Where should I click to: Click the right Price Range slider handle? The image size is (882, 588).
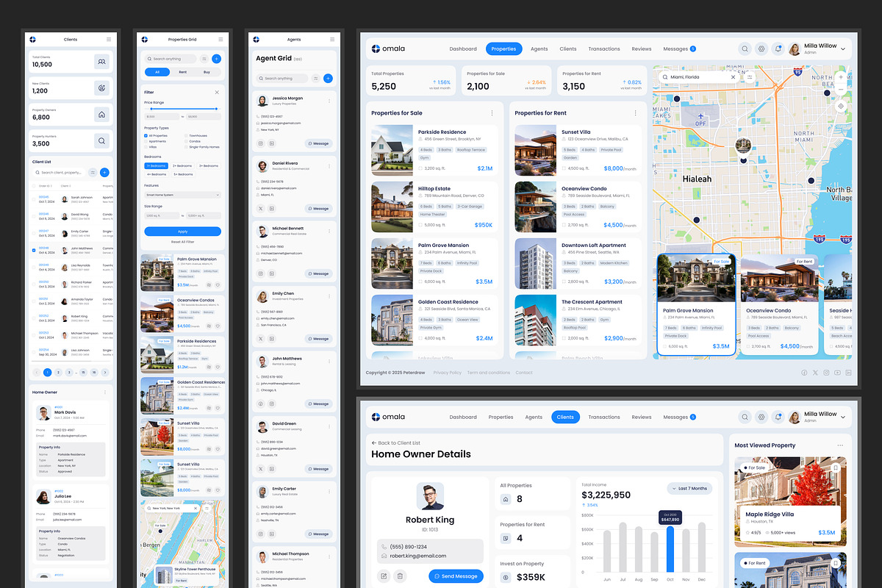click(217, 109)
